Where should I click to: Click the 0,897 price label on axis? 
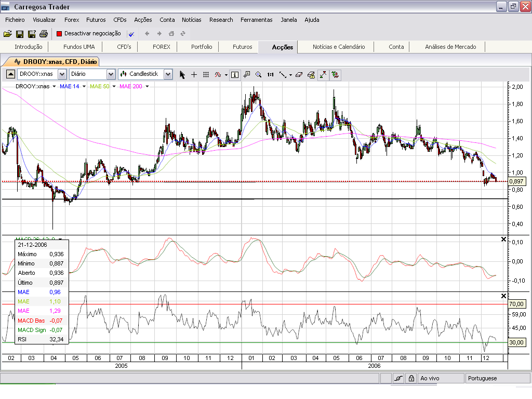coord(517,181)
